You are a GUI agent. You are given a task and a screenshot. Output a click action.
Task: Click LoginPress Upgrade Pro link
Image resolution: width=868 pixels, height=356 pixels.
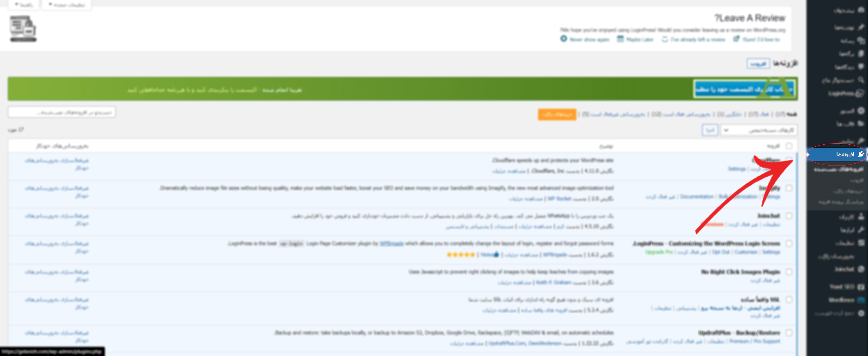pyautogui.click(x=659, y=252)
